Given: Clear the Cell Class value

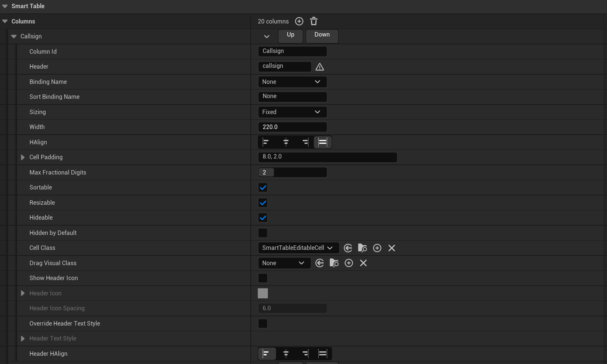Looking at the screenshot, I should point(392,248).
